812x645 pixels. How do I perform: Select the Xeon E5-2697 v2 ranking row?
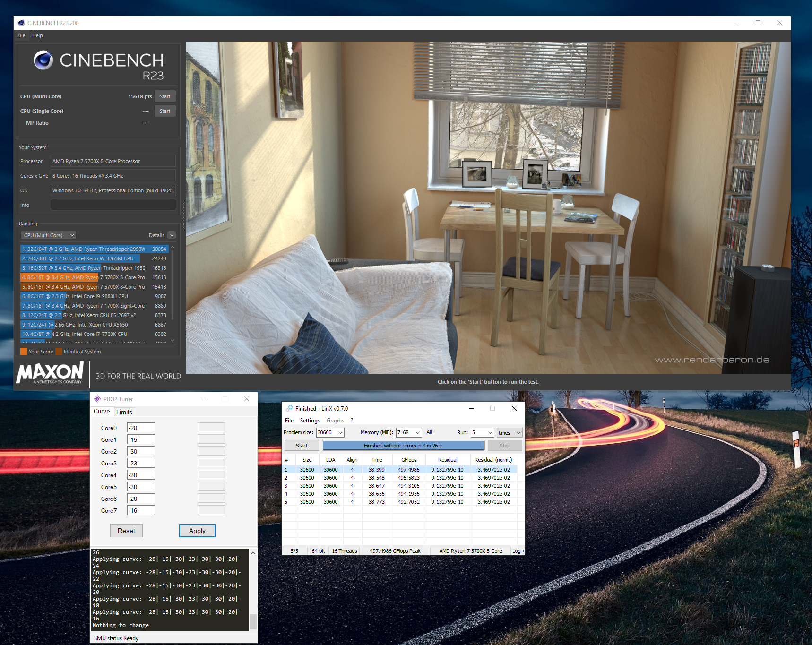pyautogui.click(x=94, y=315)
